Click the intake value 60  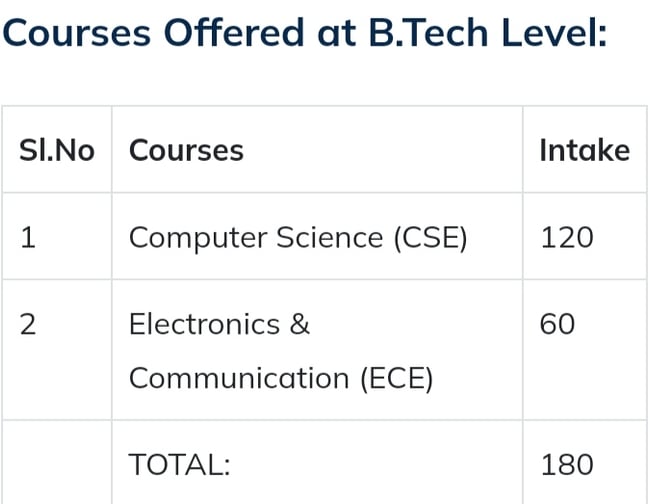[557, 325]
